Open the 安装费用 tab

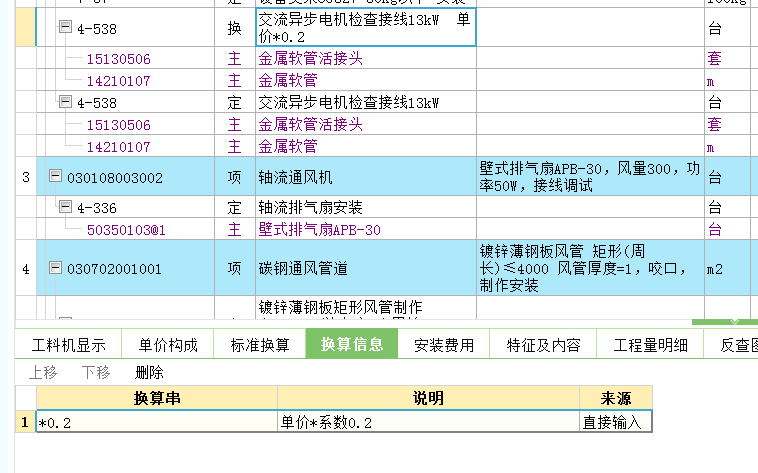pos(444,345)
